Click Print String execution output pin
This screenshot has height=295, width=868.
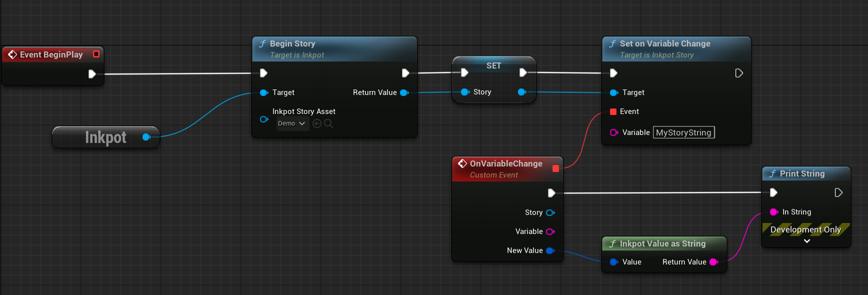838,192
